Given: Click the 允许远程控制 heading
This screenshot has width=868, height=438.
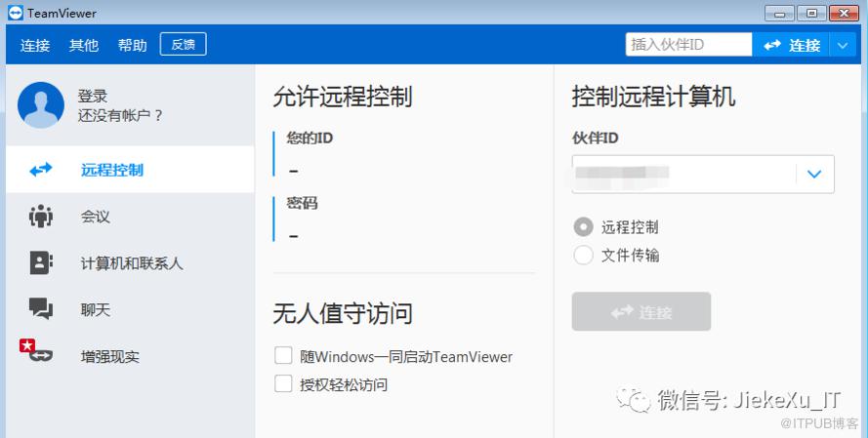Looking at the screenshot, I should pos(342,97).
